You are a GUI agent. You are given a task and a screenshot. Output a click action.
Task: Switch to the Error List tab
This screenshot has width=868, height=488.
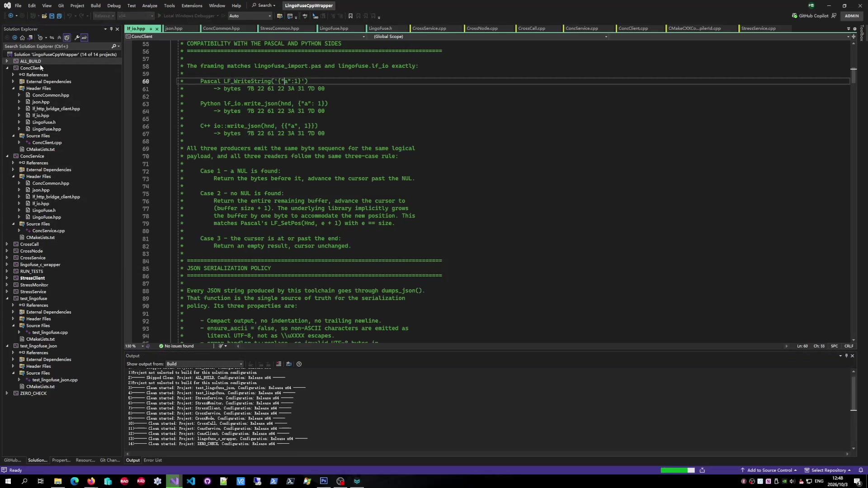click(x=153, y=460)
